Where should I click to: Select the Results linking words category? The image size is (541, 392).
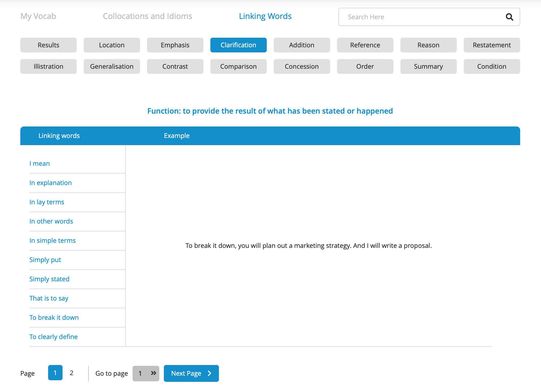[48, 45]
